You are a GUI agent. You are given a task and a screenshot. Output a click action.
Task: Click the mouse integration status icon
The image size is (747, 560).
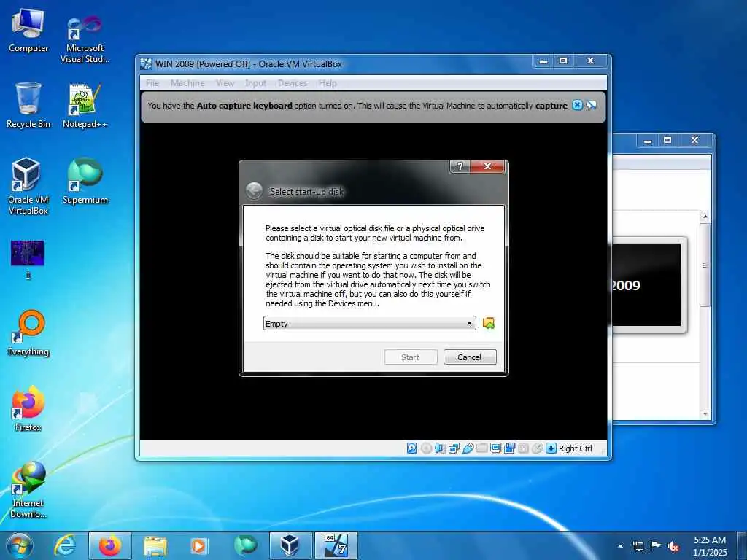pos(537,448)
